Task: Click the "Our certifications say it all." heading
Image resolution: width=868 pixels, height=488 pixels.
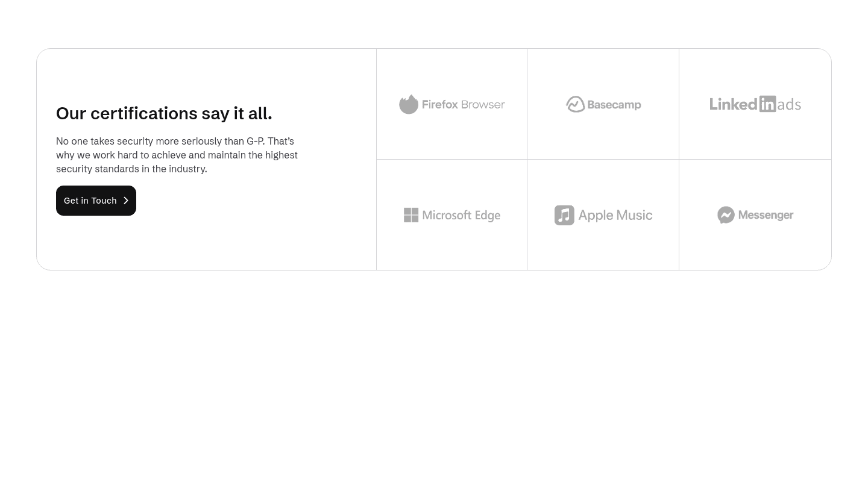Action: (x=164, y=113)
